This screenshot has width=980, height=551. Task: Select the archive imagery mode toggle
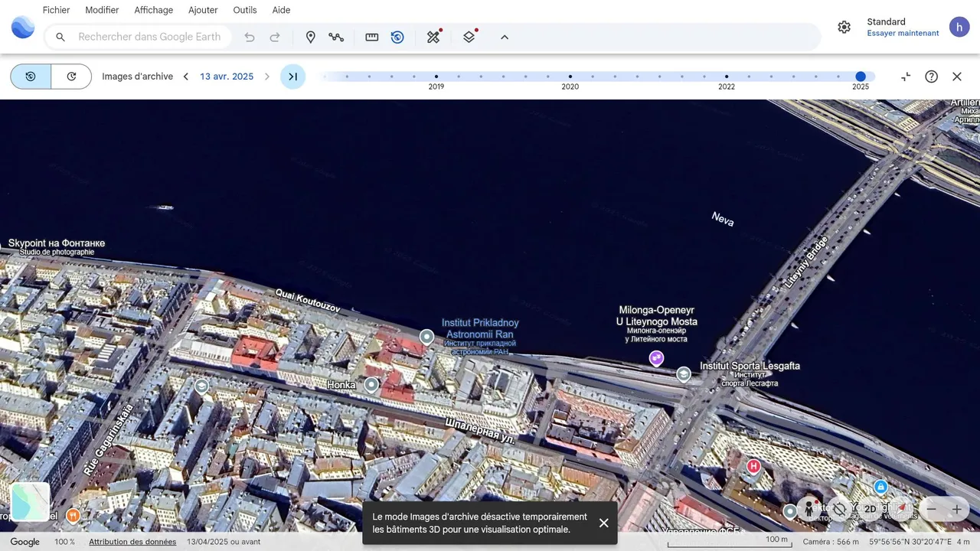31,77
